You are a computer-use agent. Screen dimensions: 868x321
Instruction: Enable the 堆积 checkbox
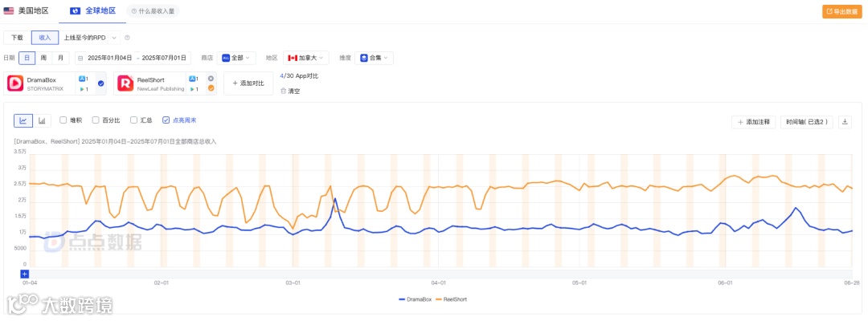point(63,120)
